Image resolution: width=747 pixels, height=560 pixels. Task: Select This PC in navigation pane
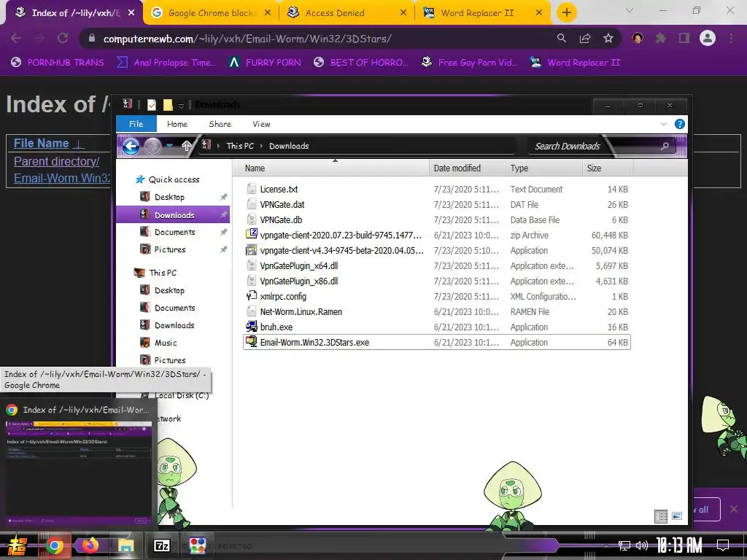pos(163,273)
